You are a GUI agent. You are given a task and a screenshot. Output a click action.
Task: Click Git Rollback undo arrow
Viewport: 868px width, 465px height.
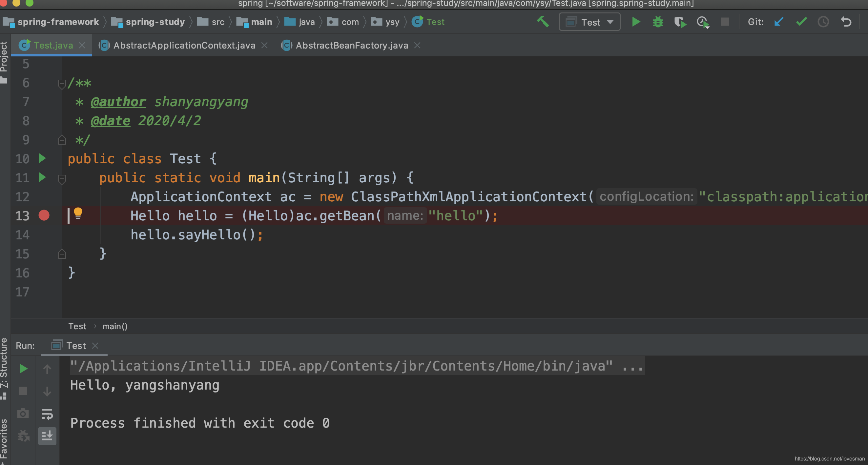(846, 22)
